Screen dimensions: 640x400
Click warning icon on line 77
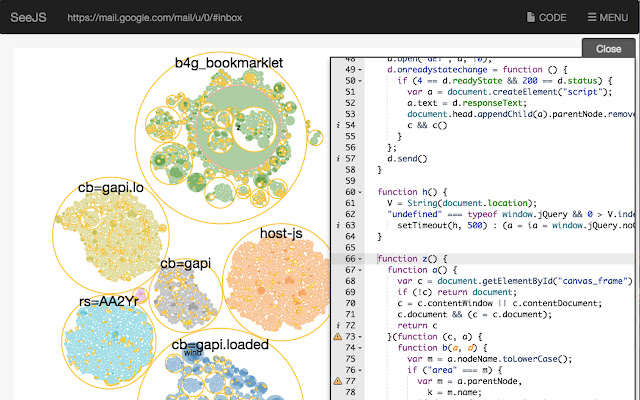[338, 381]
